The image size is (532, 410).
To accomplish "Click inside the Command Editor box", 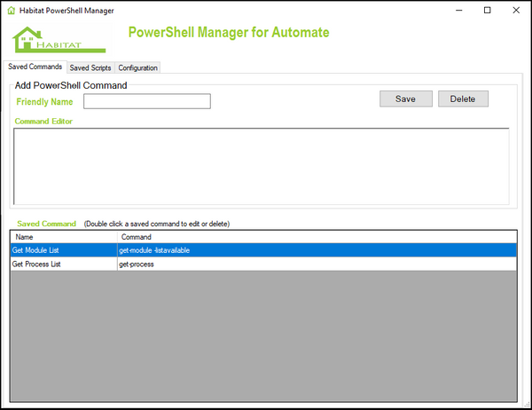I will click(262, 167).
